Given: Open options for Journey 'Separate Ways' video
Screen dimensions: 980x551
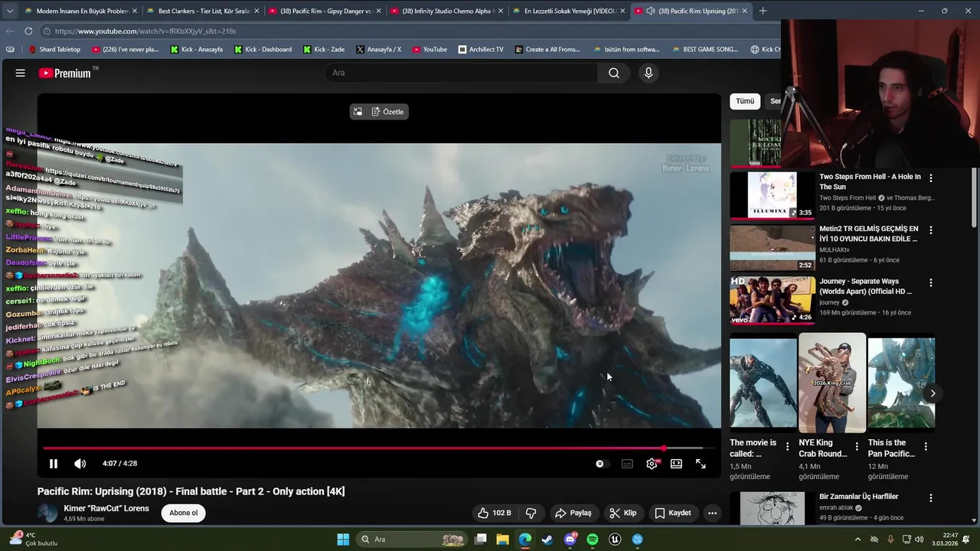Looking at the screenshot, I should click(931, 282).
